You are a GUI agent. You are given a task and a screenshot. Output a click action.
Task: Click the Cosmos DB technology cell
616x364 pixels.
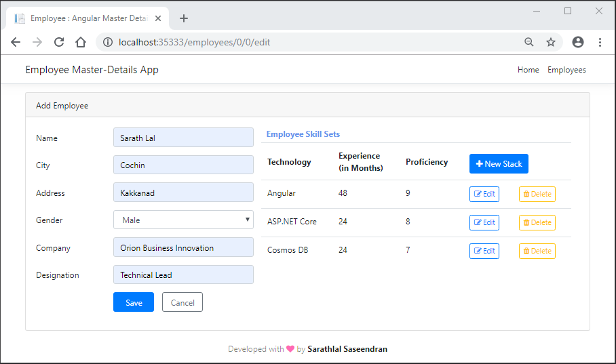click(288, 249)
